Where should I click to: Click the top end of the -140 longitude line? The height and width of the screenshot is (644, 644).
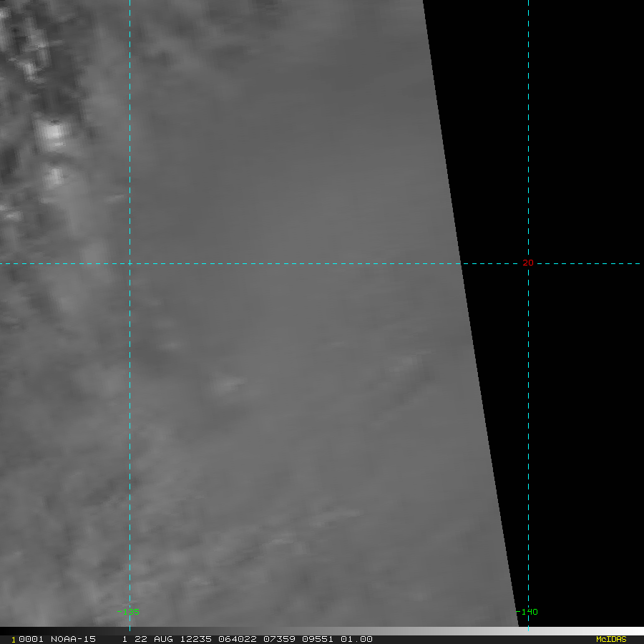point(528,2)
